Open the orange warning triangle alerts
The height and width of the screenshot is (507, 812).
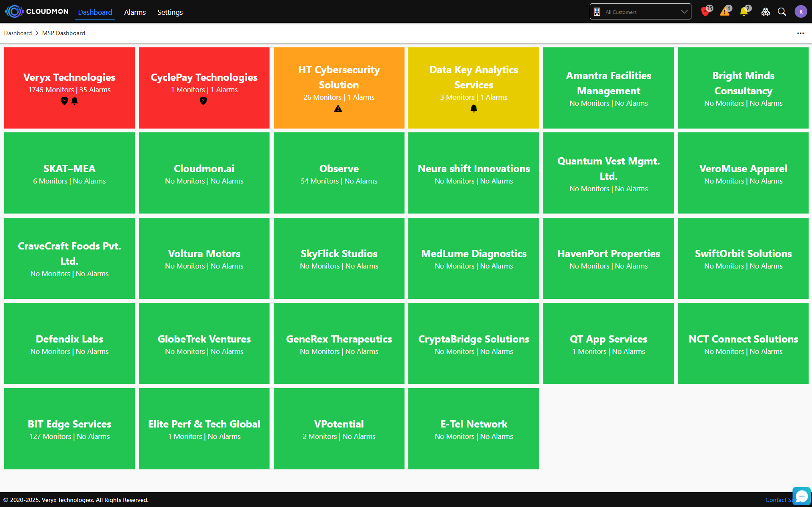725,12
